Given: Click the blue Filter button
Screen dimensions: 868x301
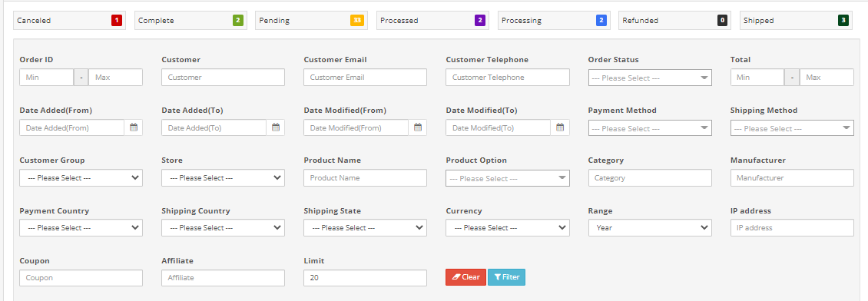Looking at the screenshot, I should pos(506,277).
